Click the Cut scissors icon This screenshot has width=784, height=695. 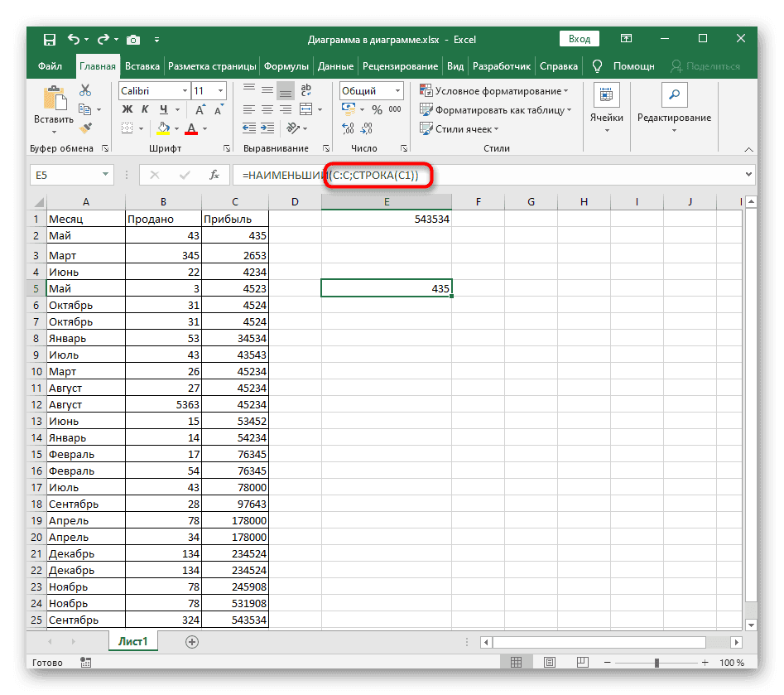coord(85,91)
